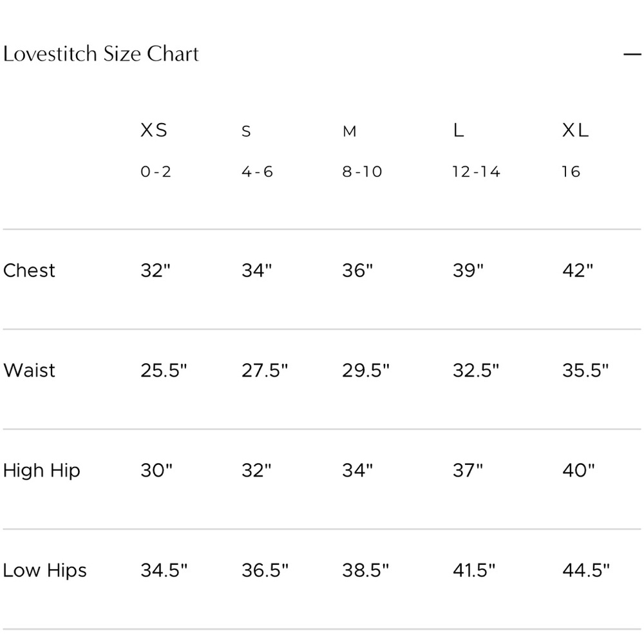
Task: Collapse the size chart with minus icon
Action: click(x=632, y=54)
